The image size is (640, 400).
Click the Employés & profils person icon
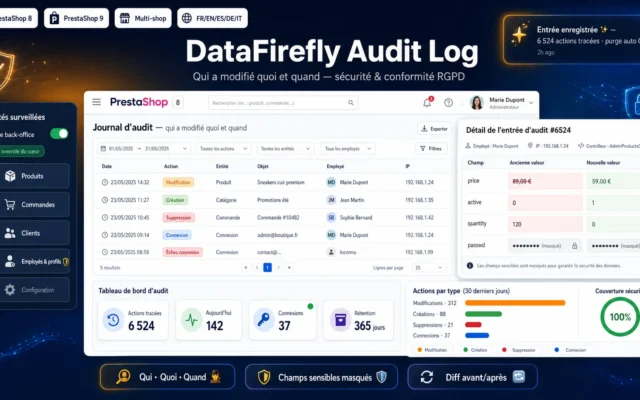point(10,261)
